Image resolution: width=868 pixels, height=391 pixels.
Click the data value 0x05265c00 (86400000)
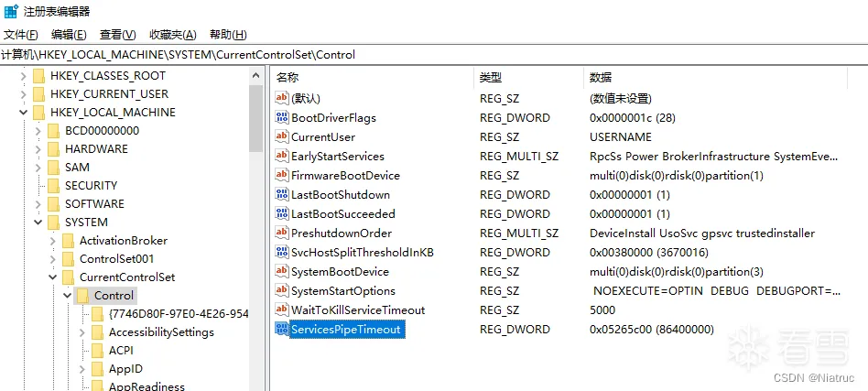point(652,330)
